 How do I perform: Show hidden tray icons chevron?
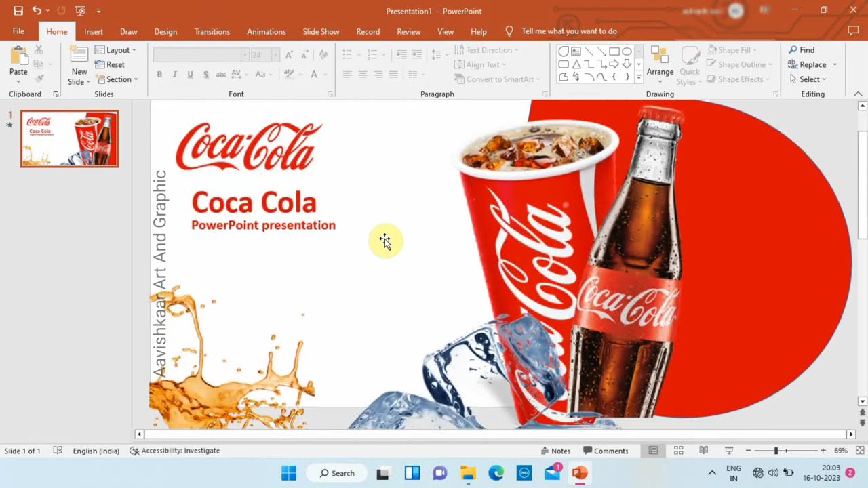pyautogui.click(x=711, y=473)
